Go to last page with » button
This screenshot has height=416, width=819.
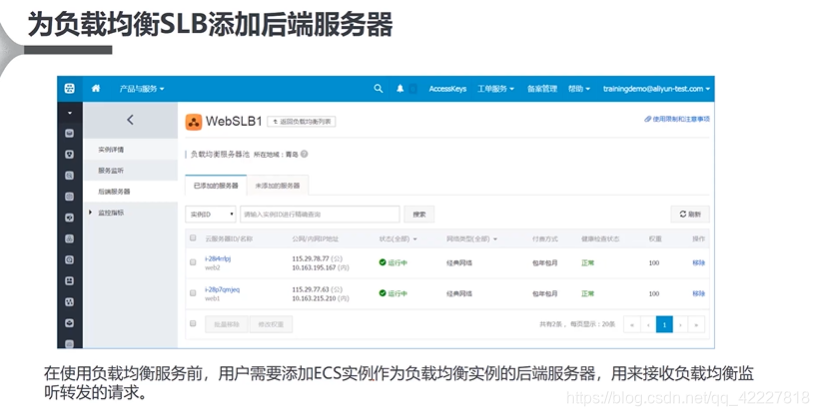pyautogui.click(x=696, y=325)
